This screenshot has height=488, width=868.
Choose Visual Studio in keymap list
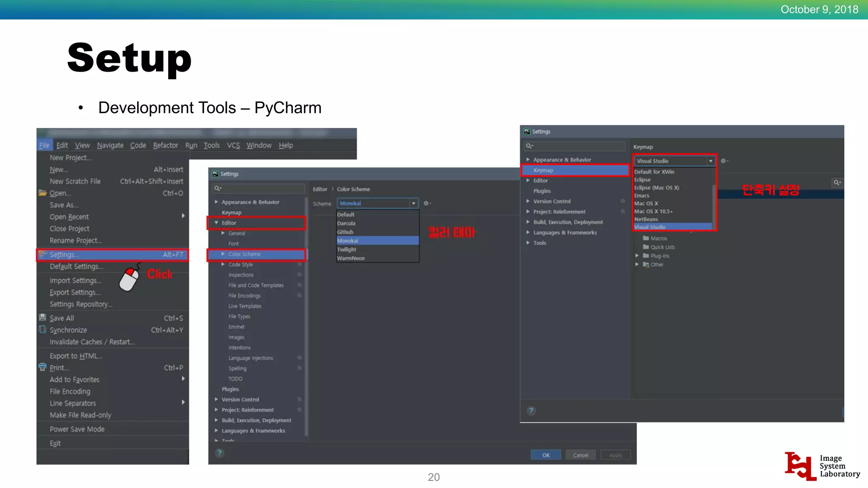click(673, 227)
